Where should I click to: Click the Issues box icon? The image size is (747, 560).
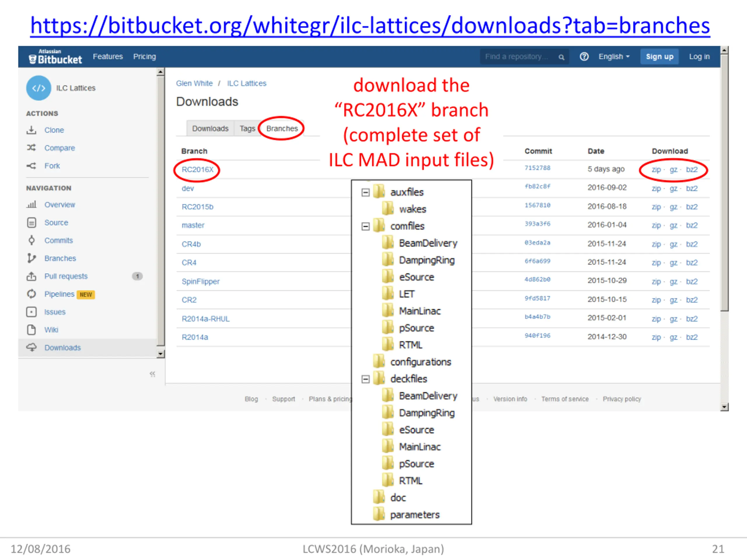[32, 312]
